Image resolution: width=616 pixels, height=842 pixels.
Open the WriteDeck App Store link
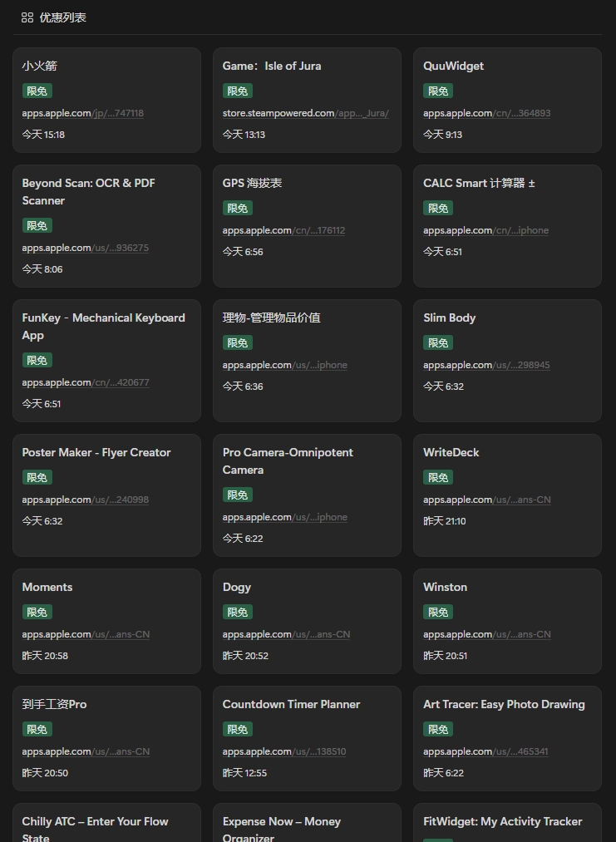click(x=486, y=500)
